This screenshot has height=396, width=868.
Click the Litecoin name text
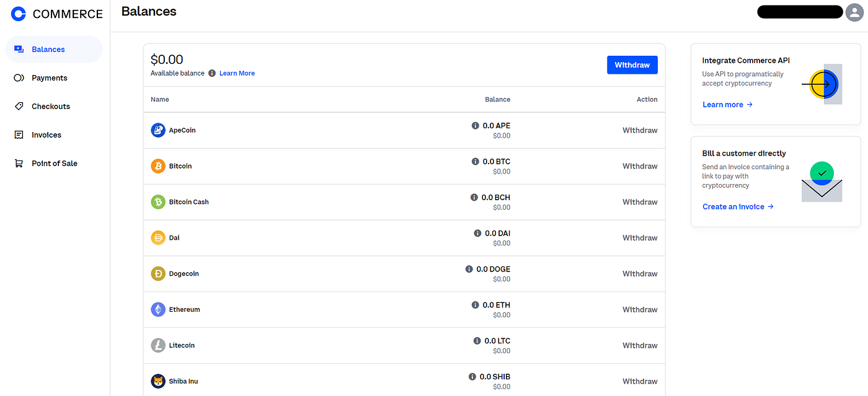coord(182,346)
